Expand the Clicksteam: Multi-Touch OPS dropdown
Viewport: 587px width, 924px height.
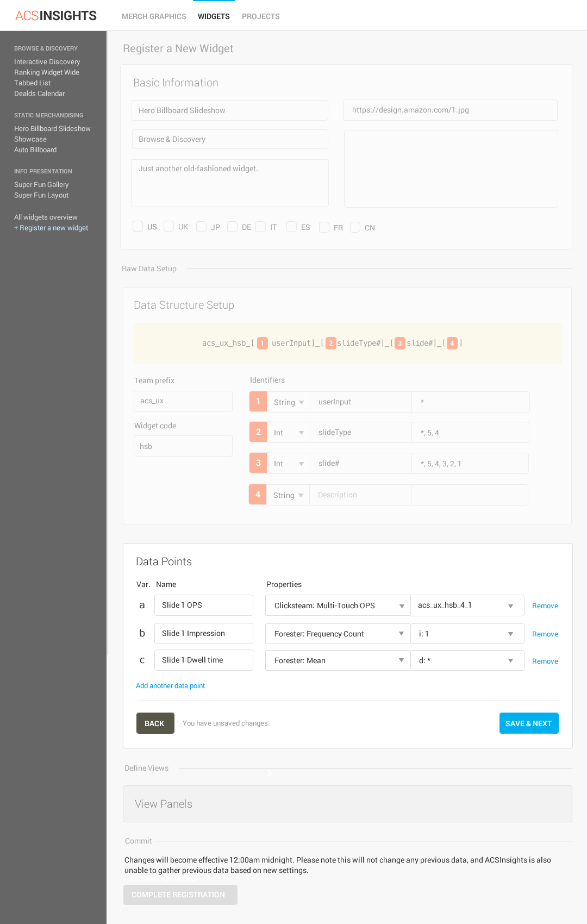(x=338, y=605)
